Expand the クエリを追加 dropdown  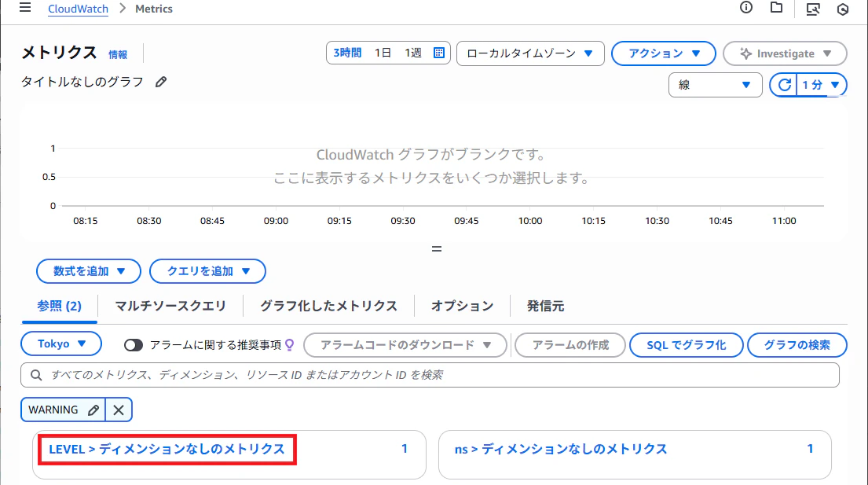pos(207,271)
